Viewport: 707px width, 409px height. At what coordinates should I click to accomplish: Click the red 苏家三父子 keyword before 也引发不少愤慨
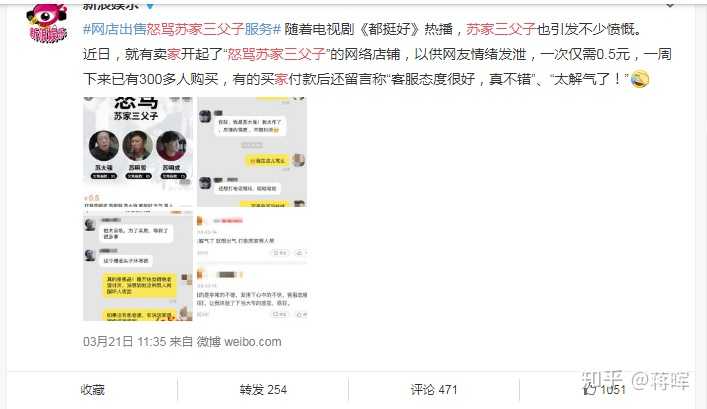[501, 29]
